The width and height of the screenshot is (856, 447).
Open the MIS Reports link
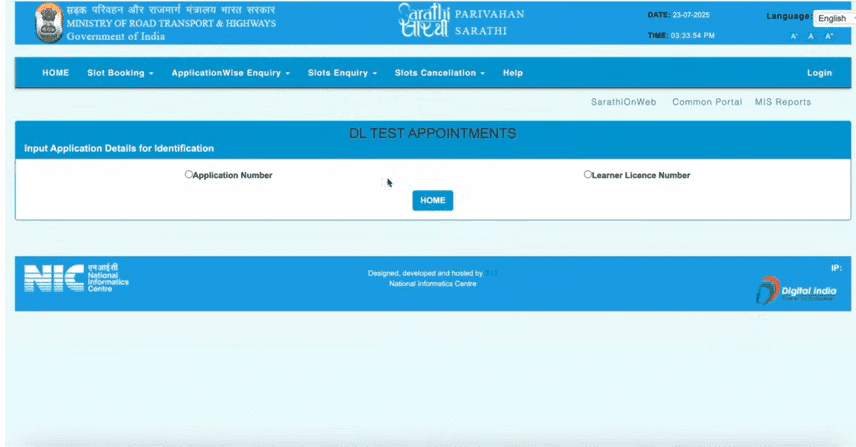click(783, 102)
